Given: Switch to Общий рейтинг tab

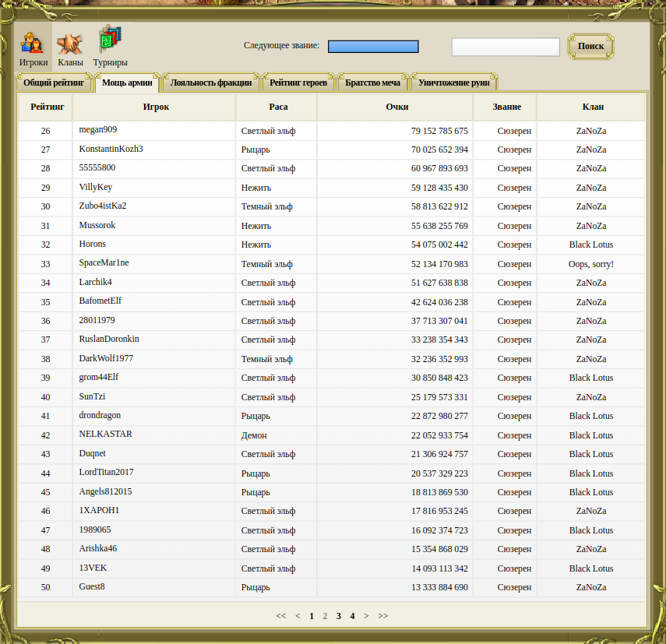Looking at the screenshot, I should (54, 83).
